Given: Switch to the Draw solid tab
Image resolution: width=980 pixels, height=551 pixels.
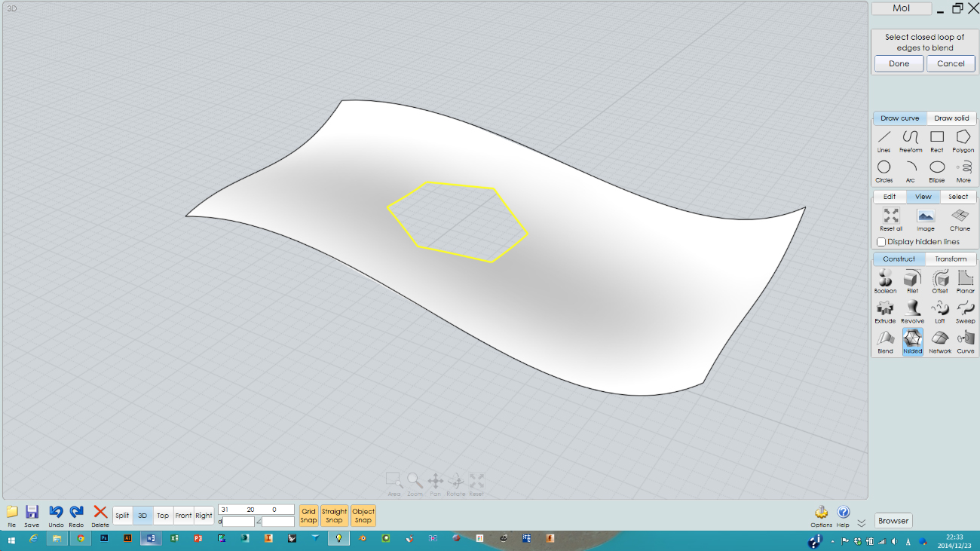Looking at the screenshot, I should pos(951,118).
